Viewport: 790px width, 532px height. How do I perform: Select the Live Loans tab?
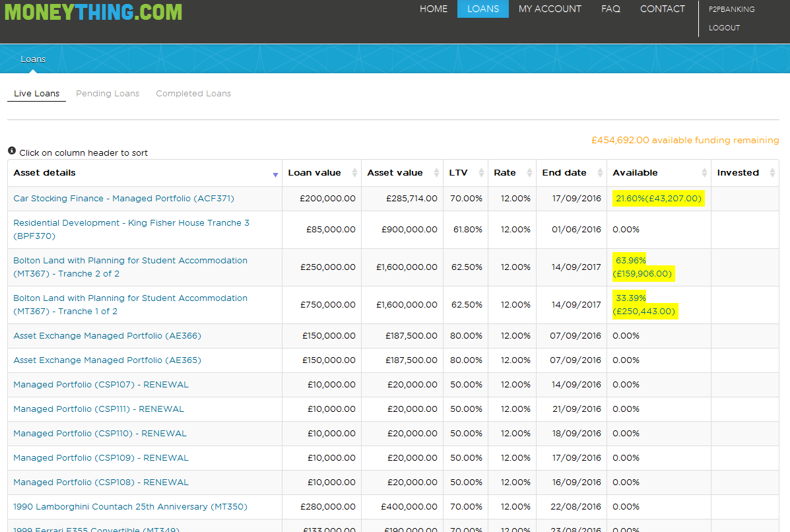[37, 93]
